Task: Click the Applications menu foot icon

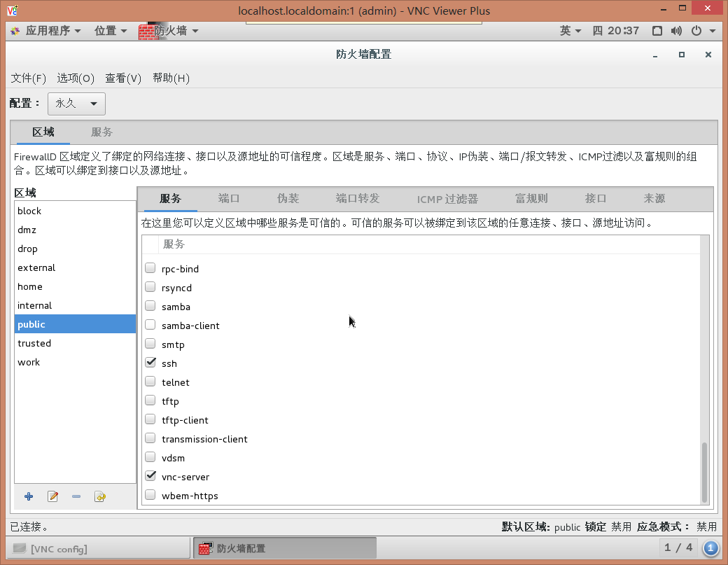Action: (15, 31)
